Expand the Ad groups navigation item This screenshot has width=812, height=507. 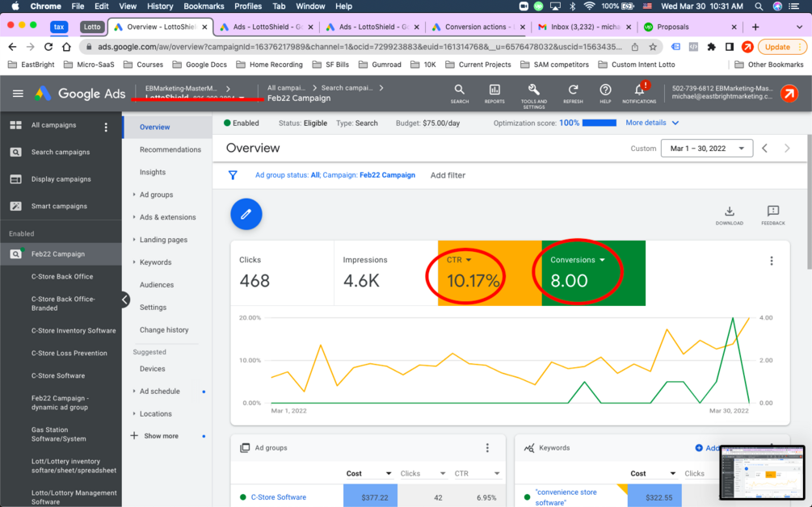156,195
